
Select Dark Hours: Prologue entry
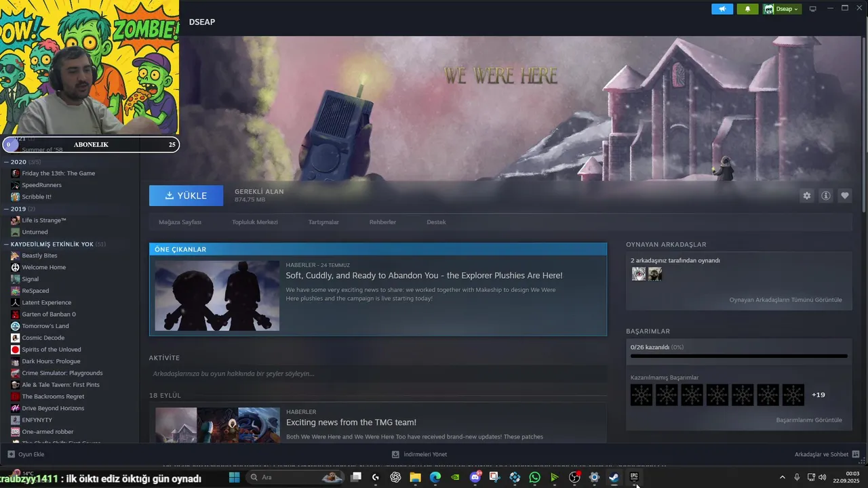[51, 361]
